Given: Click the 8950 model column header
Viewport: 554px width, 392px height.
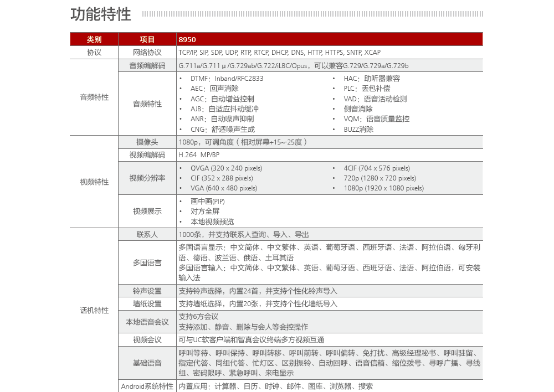Looking at the screenshot, I should [x=187, y=39].
